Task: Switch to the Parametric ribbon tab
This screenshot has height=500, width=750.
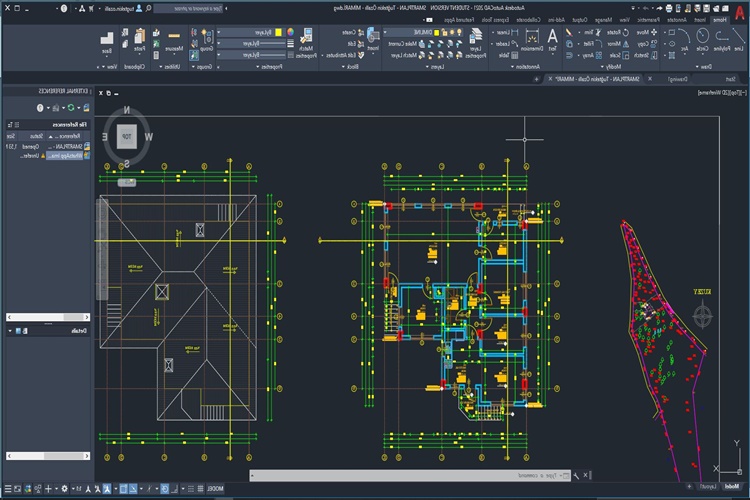Action: pos(648,20)
